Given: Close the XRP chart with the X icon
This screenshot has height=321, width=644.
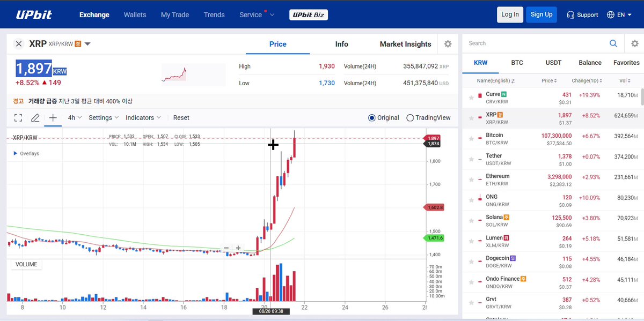Looking at the screenshot, I should [19, 44].
